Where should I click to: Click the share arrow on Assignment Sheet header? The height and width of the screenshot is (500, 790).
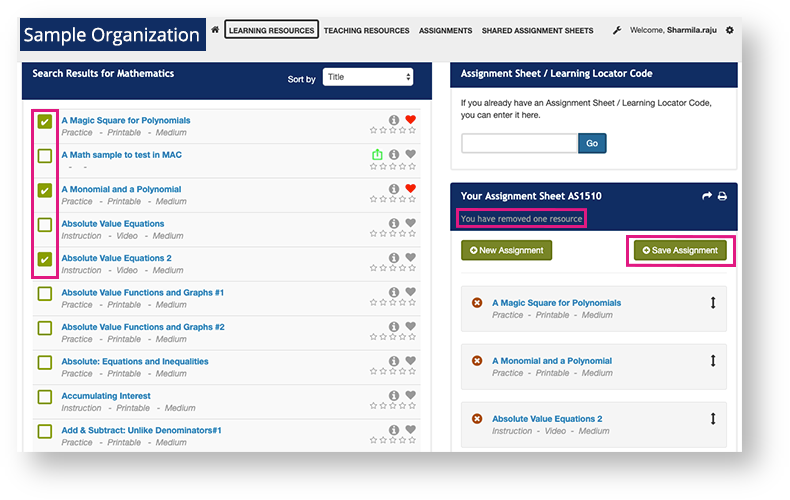[x=706, y=197]
